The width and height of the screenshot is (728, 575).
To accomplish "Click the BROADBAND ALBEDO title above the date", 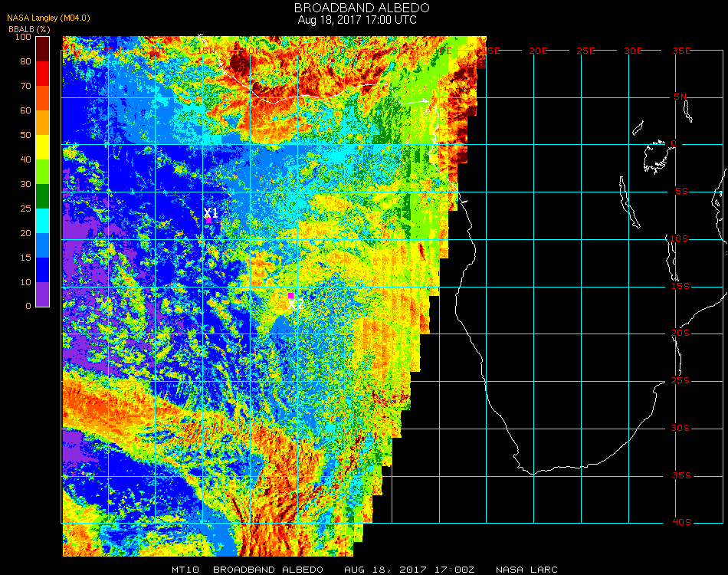I will pyautogui.click(x=362, y=8).
